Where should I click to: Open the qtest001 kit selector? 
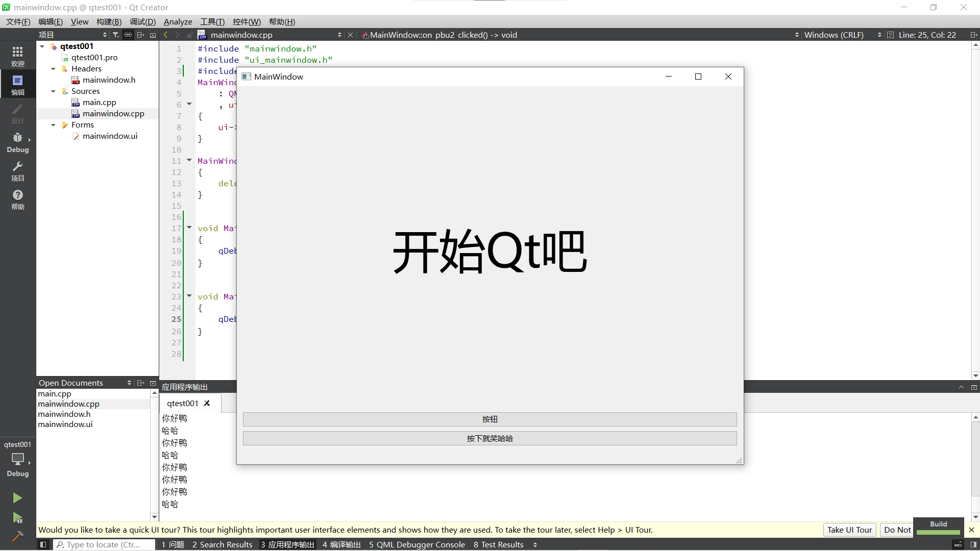point(17,458)
